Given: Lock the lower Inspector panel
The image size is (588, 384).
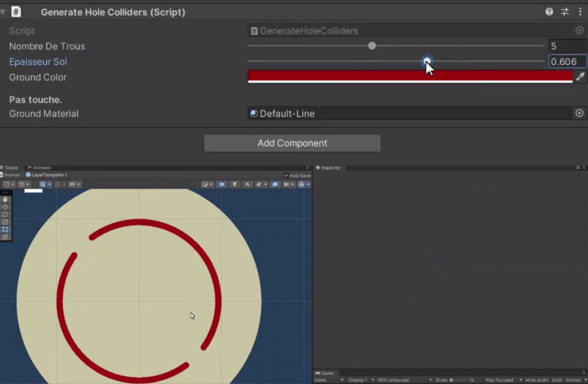Looking at the screenshot, I should click(578, 167).
